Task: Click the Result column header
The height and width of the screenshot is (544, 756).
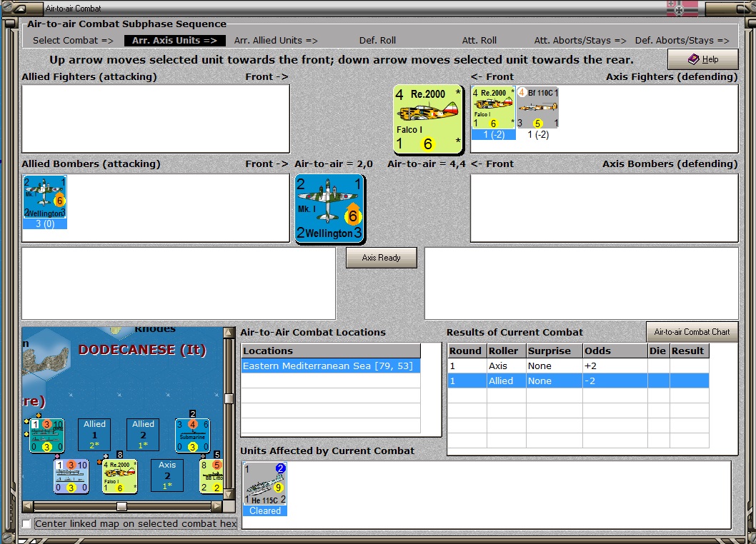Action: [x=689, y=351]
